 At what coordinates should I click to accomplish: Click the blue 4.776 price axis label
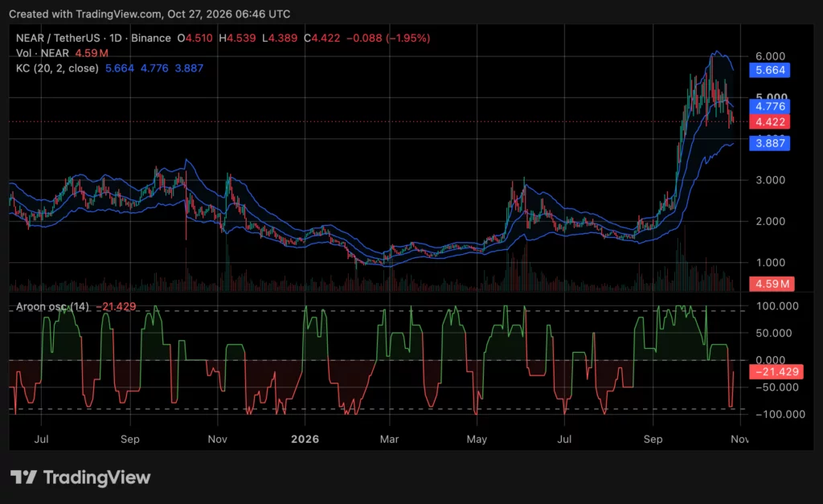tap(769, 107)
